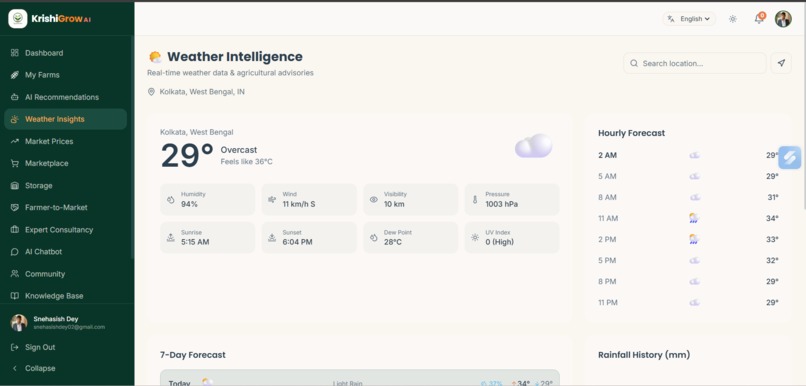Viewport: 806px width, 386px height.
Task: Click the 11 AM rain icon
Action: [x=694, y=218]
